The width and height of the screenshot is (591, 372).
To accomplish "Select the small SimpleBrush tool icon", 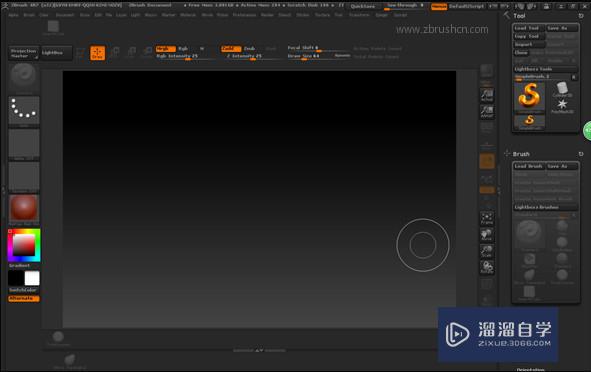I will click(x=530, y=122).
